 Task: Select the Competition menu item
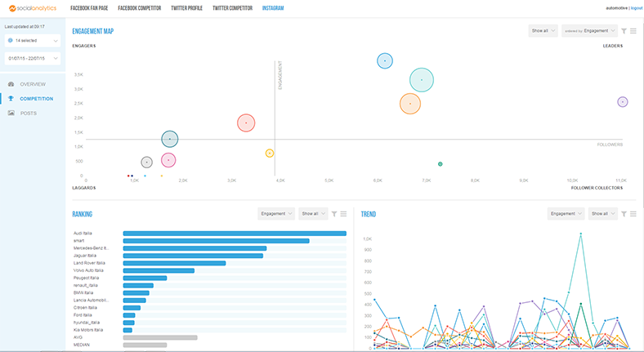[x=37, y=99]
